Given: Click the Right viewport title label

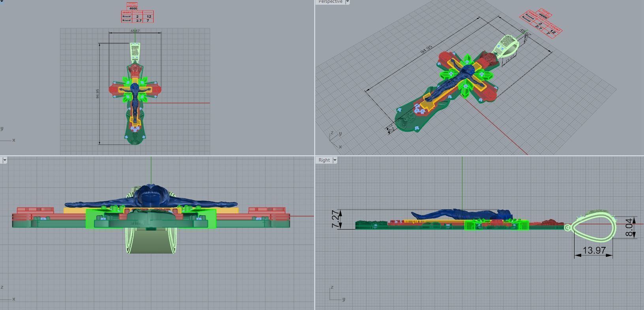Looking at the screenshot, I should [324, 160].
